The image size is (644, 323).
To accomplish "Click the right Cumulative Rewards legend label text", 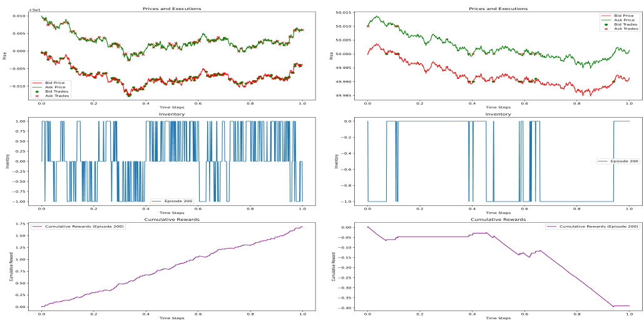I will 599,226.
